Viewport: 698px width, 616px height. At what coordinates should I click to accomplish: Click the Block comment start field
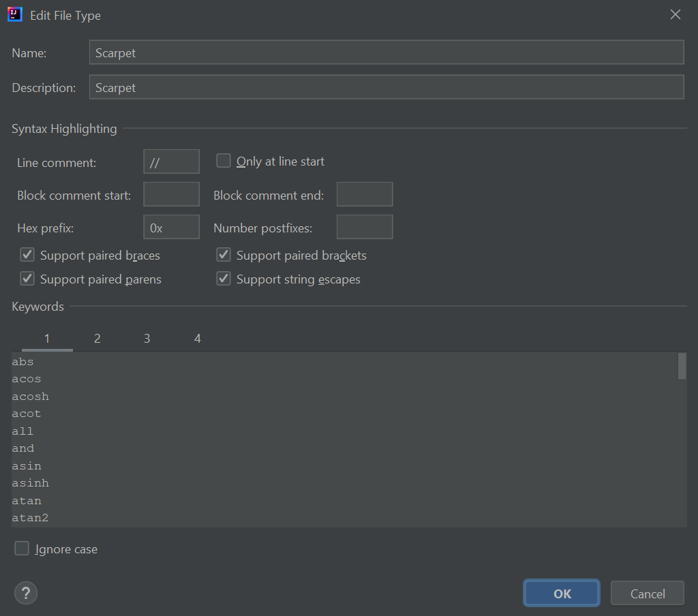171,194
